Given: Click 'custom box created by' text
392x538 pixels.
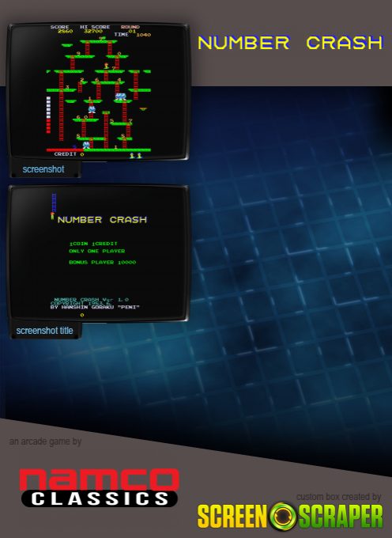Looking at the screenshot, I should coord(338,497).
